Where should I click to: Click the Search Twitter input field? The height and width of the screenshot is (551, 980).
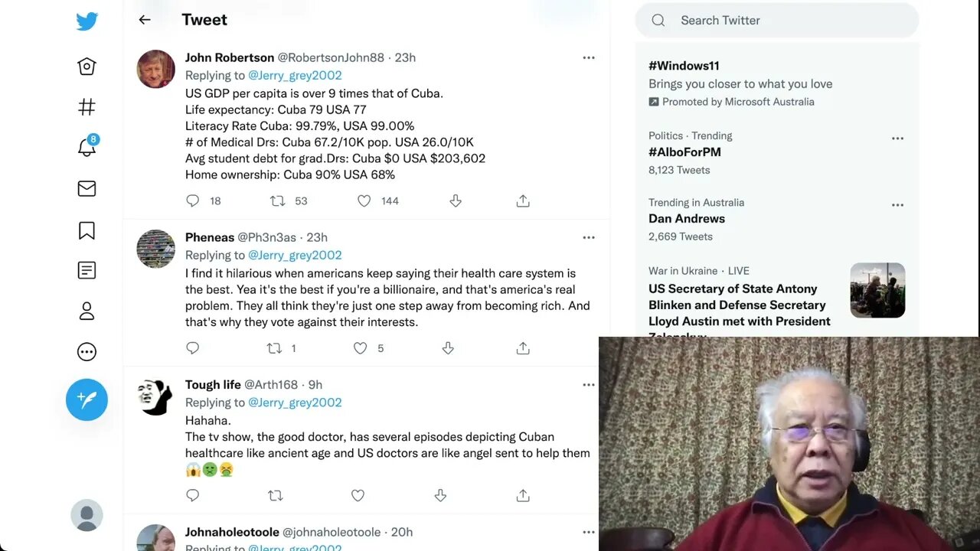(789, 21)
